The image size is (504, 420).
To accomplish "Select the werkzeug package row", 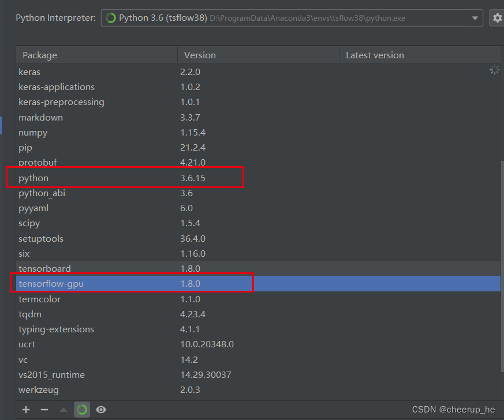I will [258, 390].
